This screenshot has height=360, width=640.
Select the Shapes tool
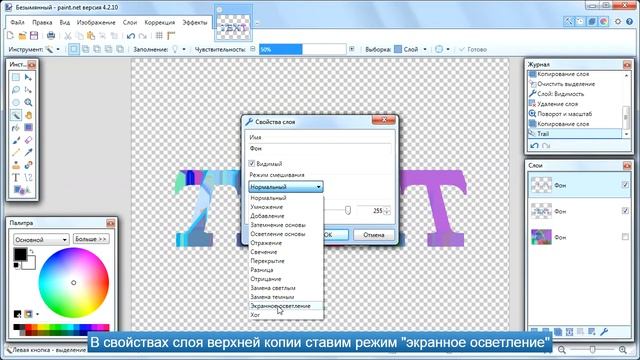point(21,190)
